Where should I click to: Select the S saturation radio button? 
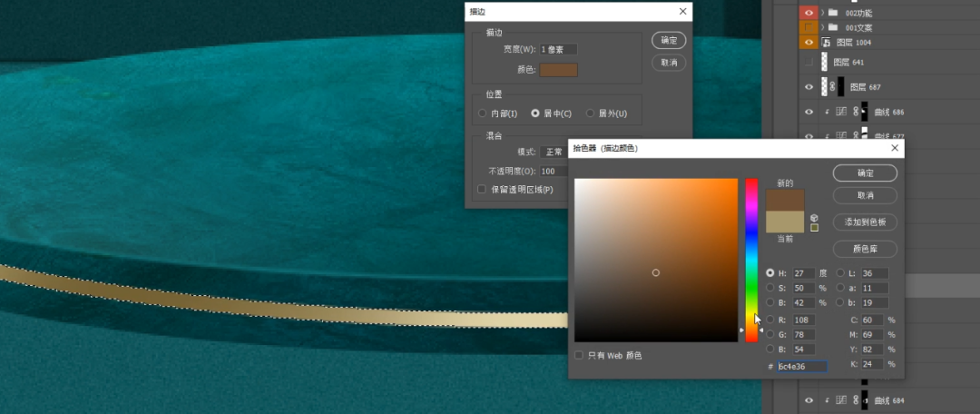pos(770,288)
